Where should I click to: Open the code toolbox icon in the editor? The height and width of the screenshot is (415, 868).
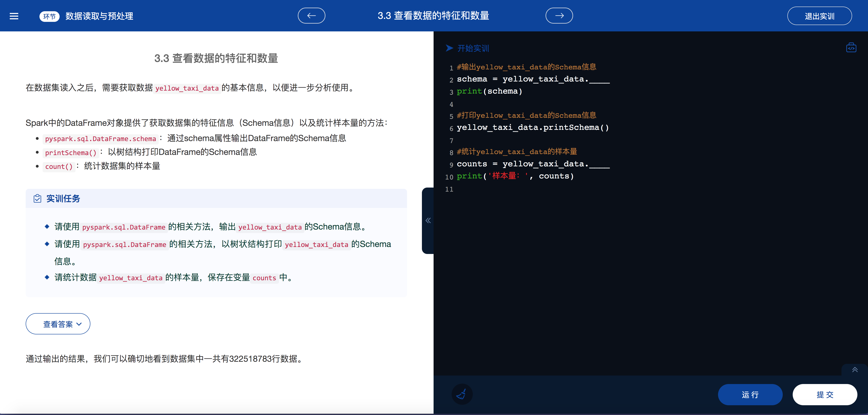coord(851,48)
